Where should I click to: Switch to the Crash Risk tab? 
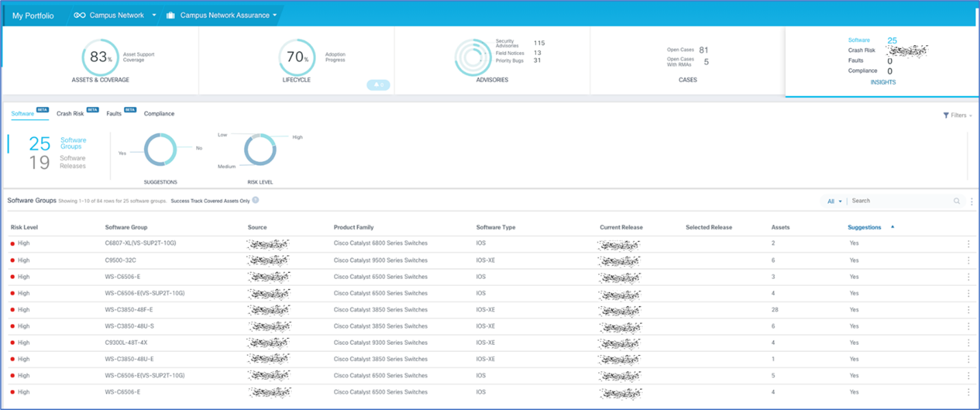tap(70, 114)
